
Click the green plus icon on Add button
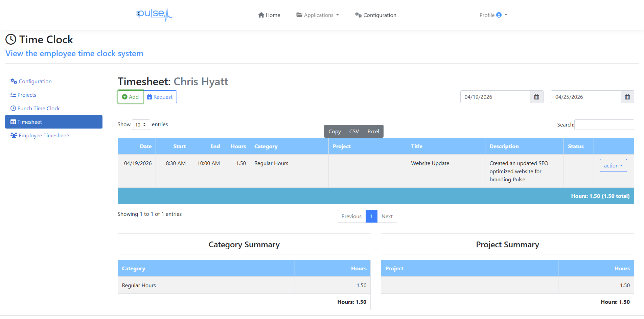125,97
